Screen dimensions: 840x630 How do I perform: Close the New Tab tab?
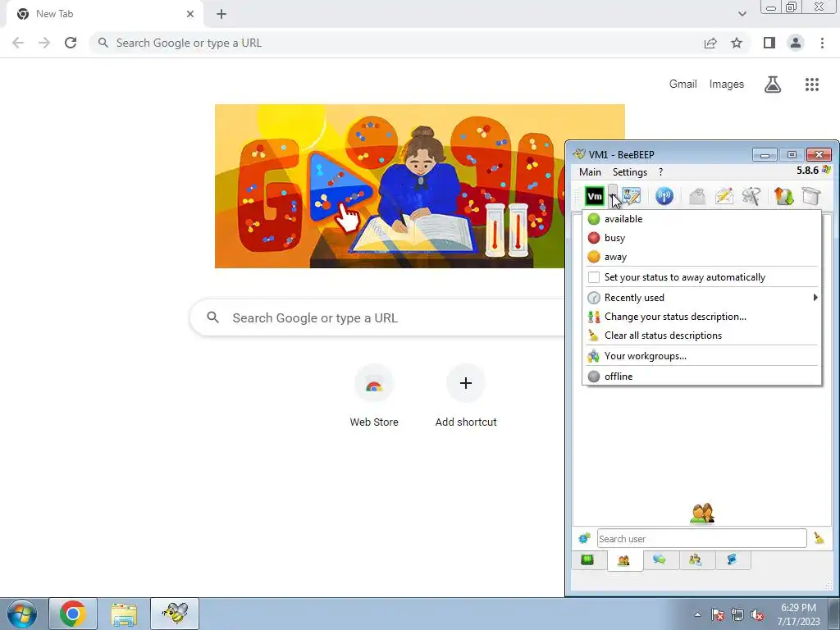pyautogui.click(x=190, y=14)
